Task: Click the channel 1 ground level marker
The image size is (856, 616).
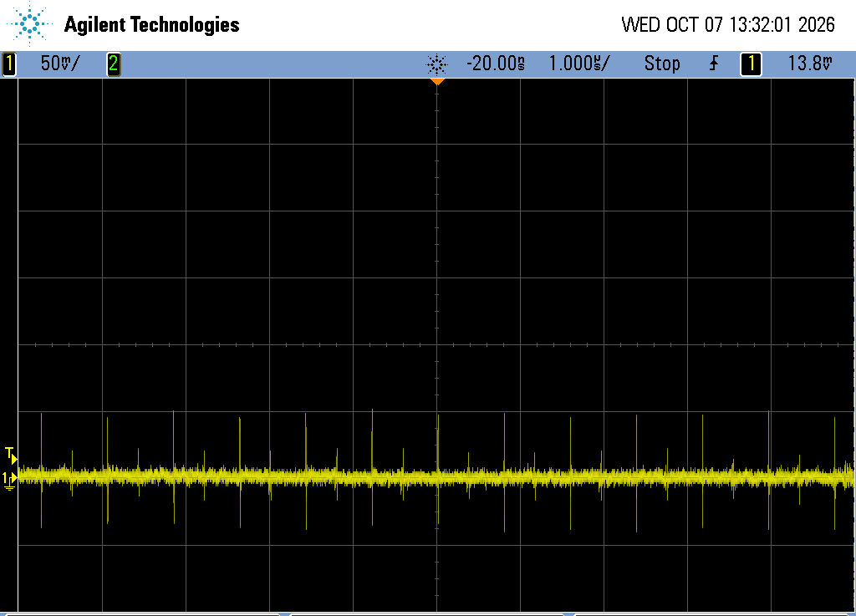Action: point(9,481)
